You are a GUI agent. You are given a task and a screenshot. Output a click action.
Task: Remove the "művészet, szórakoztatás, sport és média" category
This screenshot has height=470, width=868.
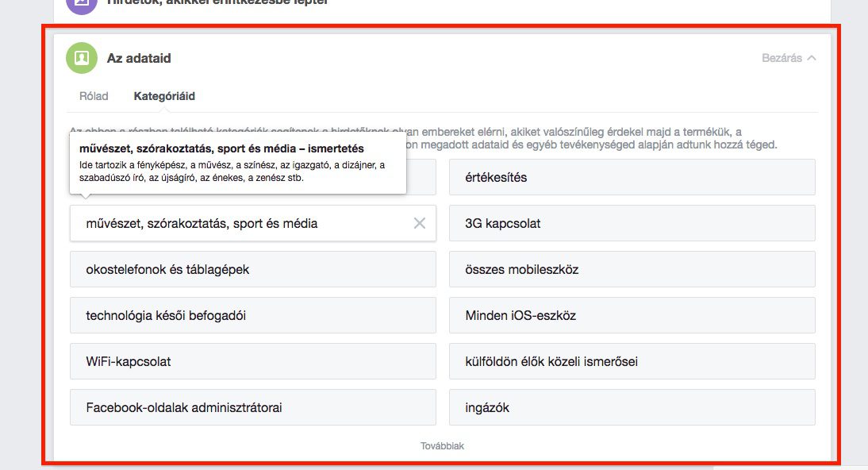click(420, 223)
